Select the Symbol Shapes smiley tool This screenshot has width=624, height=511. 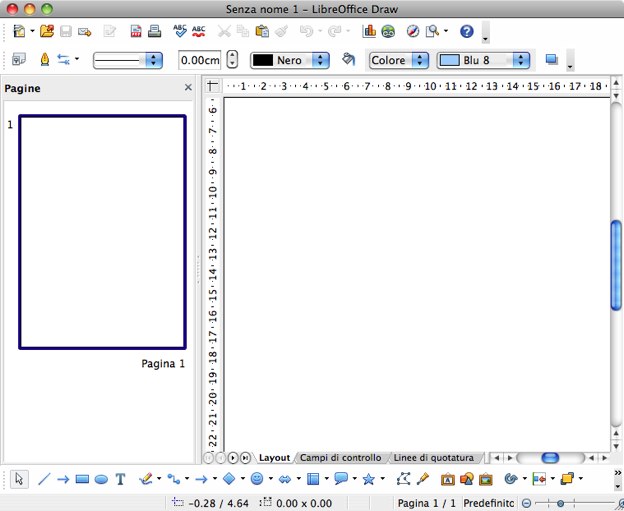pyautogui.click(x=257, y=479)
